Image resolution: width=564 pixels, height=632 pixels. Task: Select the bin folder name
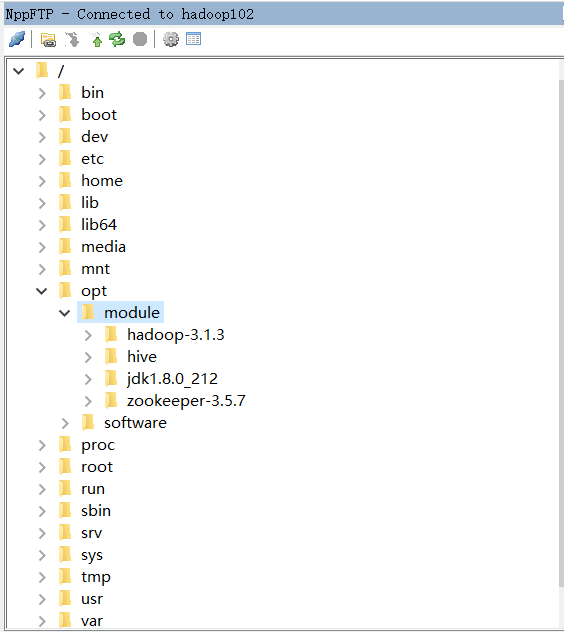pos(92,93)
